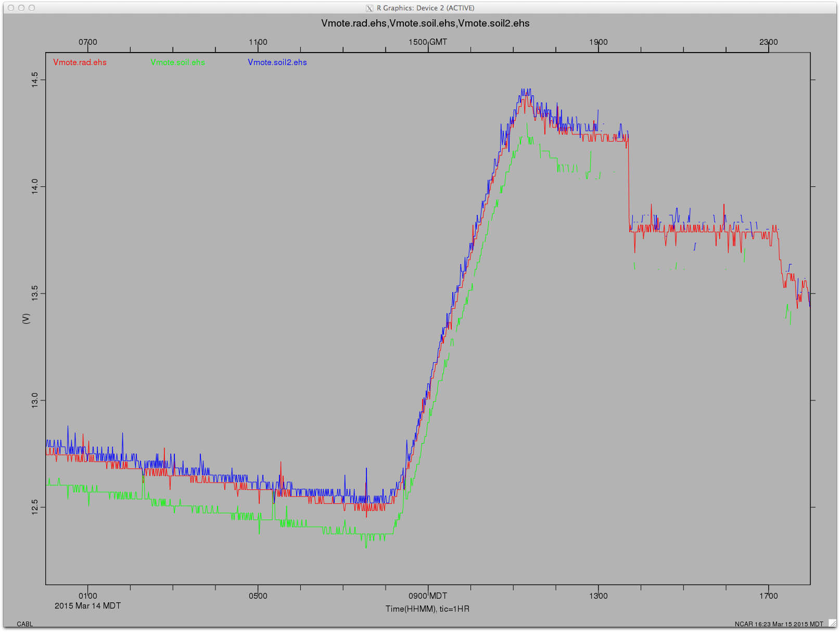Click the 'R Graphics: Device 2 (ACTIVE)' title text
The height and width of the screenshot is (632, 840).
[425, 8]
